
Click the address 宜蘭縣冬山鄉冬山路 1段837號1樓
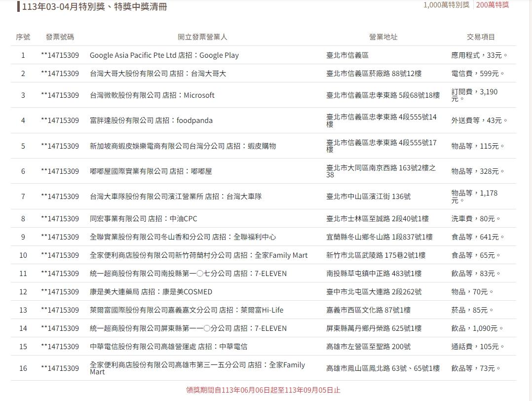click(x=380, y=237)
